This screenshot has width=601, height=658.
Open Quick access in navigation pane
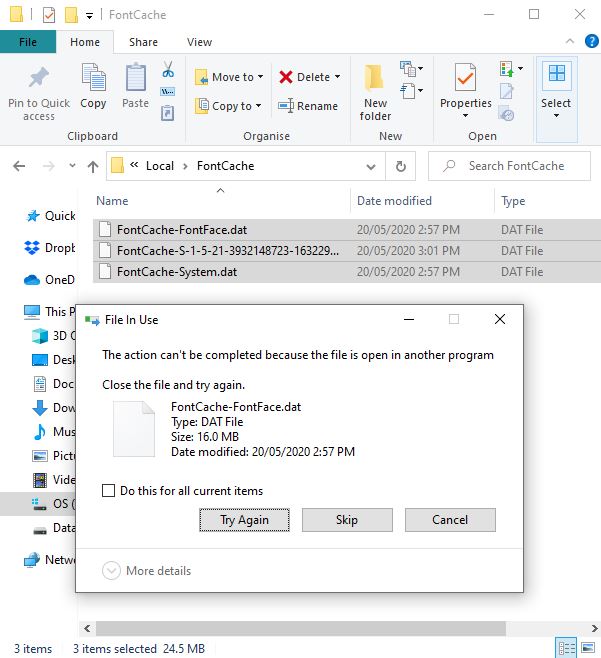click(x=50, y=216)
